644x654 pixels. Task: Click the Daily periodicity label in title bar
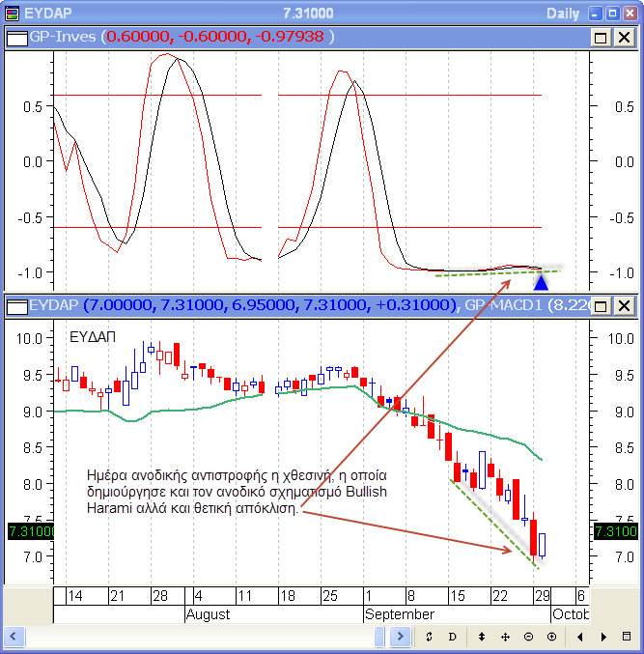pos(564,14)
